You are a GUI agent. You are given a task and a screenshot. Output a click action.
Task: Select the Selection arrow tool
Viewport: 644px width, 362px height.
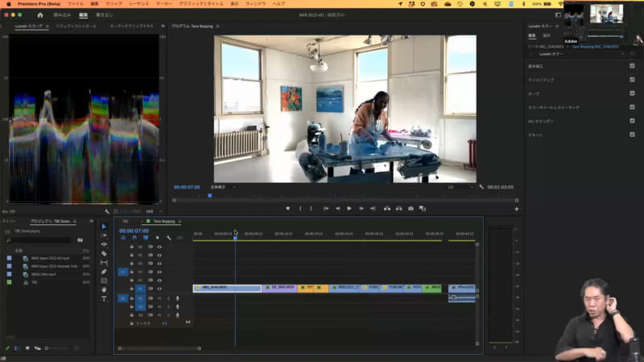pos(104,226)
